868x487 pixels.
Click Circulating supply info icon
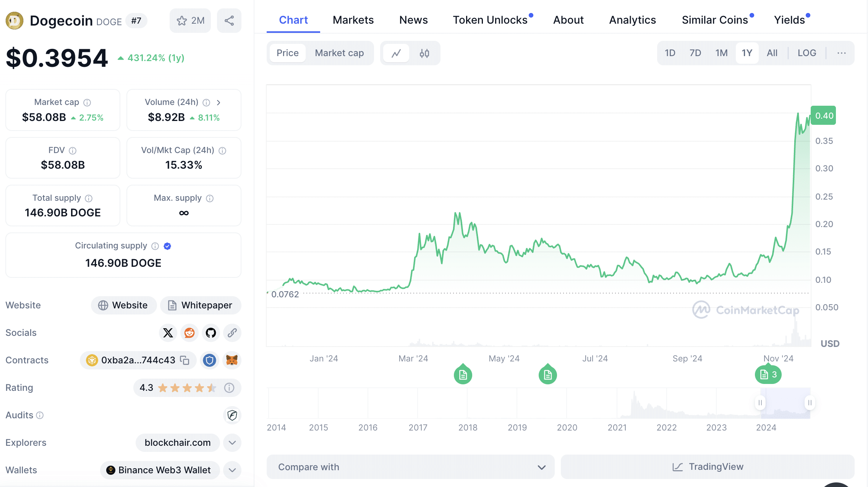tap(155, 246)
